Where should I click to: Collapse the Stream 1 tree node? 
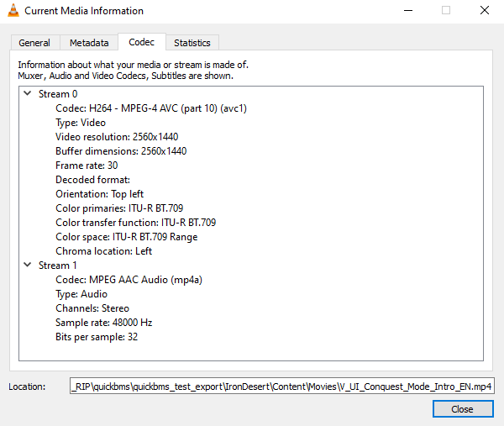28,265
